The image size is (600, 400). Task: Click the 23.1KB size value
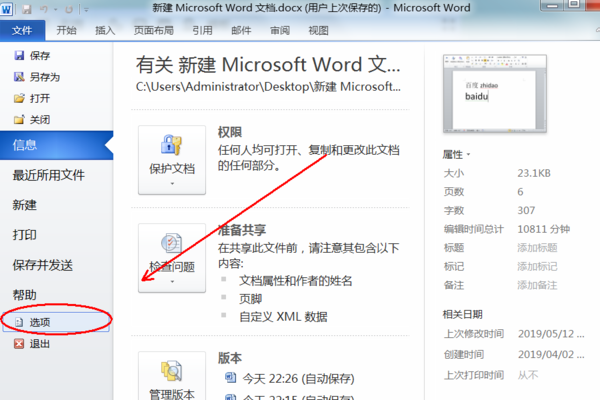(534, 173)
